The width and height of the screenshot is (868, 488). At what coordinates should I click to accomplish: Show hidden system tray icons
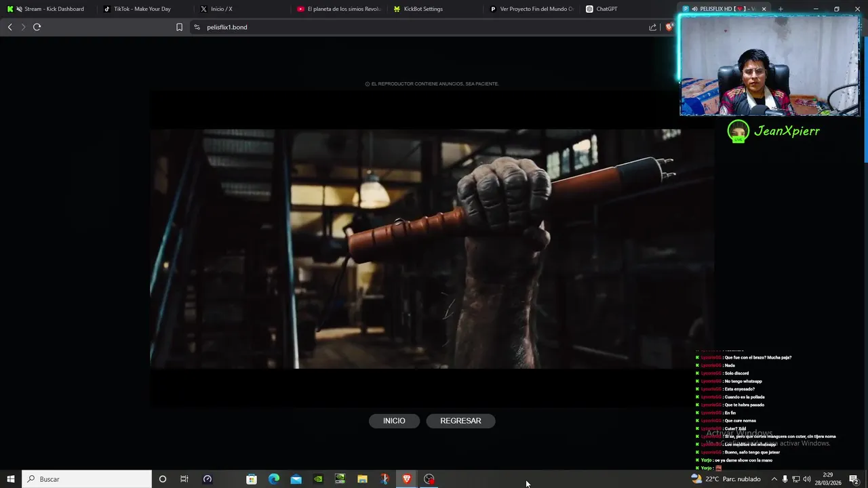(x=774, y=479)
